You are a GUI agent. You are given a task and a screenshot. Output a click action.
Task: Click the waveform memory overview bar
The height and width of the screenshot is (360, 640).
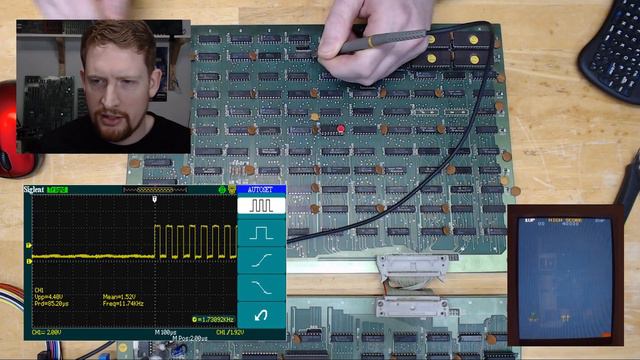(155, 190)
